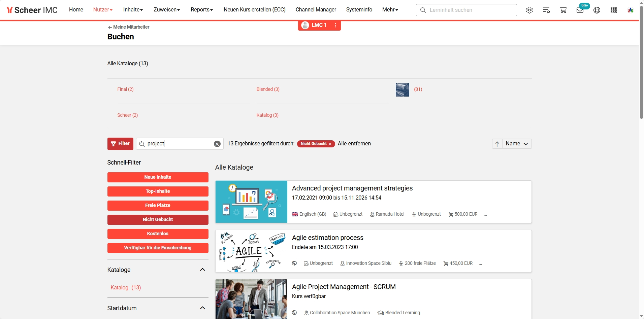Select Katalog (13) in the Kataloge filter
The height and width of the screenshot is (319, 644).
(x=126, y=287)
